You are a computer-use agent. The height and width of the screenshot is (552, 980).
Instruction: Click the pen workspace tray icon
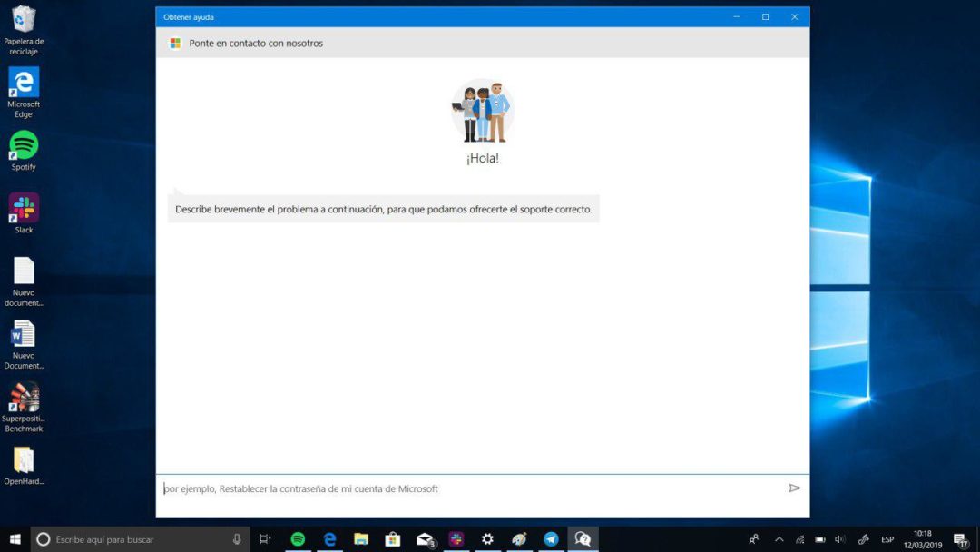click(x=864, y=539)
